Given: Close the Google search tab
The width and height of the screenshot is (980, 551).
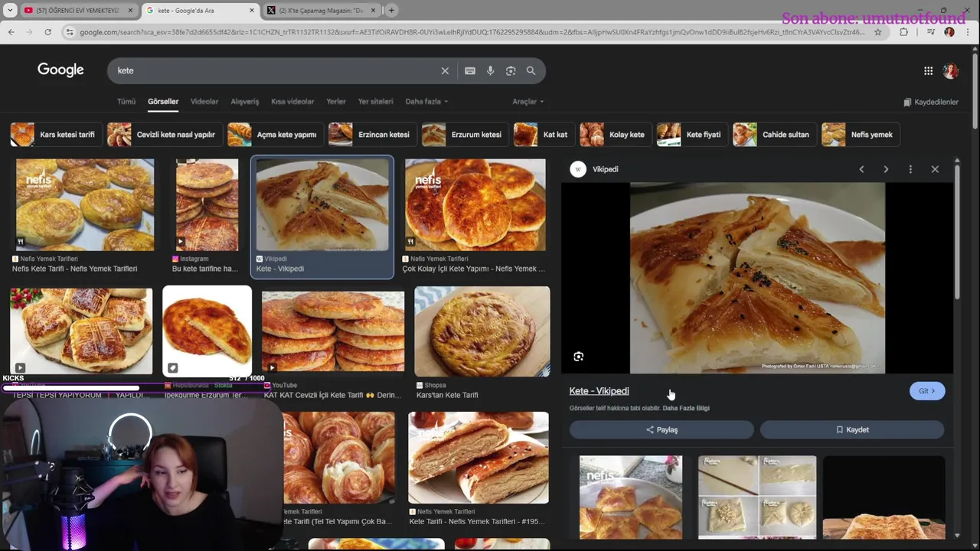Looking at the screenshot, I should [x=252, y=11].
